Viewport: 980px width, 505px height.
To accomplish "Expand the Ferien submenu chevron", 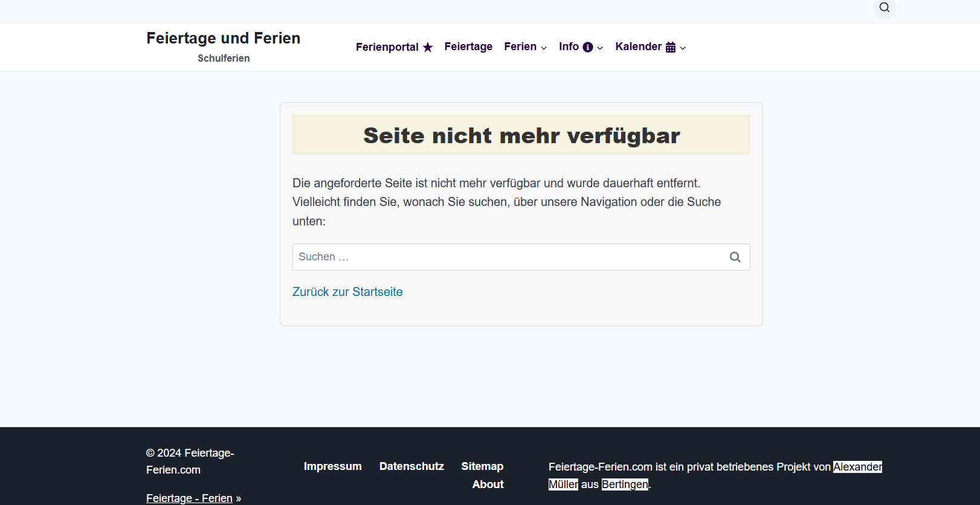I will 544,48.
